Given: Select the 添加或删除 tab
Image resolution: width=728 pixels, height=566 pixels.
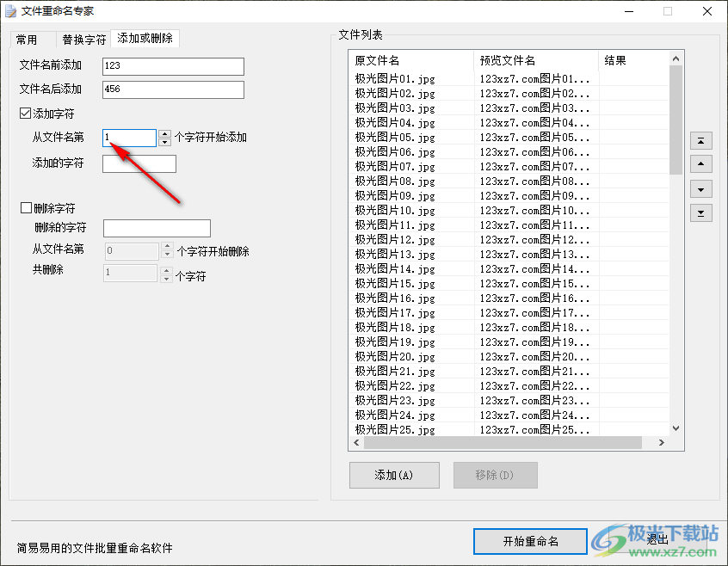Looking at the screenshot, I should point(145,38).
